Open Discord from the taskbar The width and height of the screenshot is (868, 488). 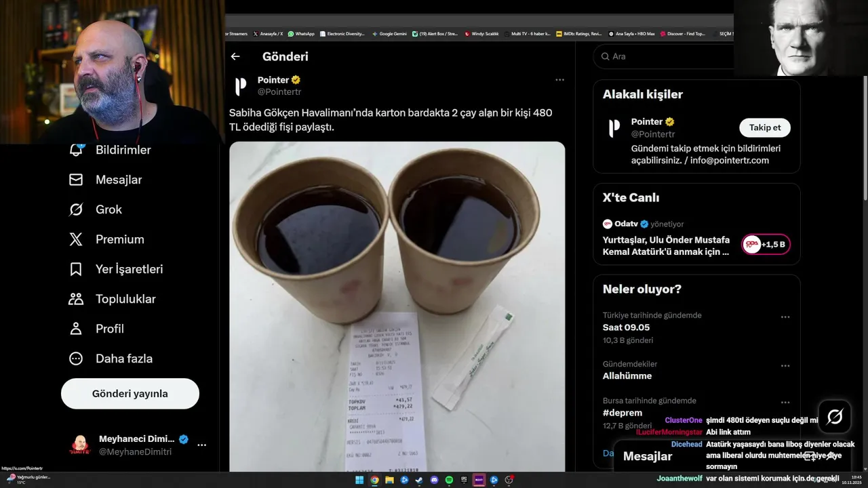[434, 480]
